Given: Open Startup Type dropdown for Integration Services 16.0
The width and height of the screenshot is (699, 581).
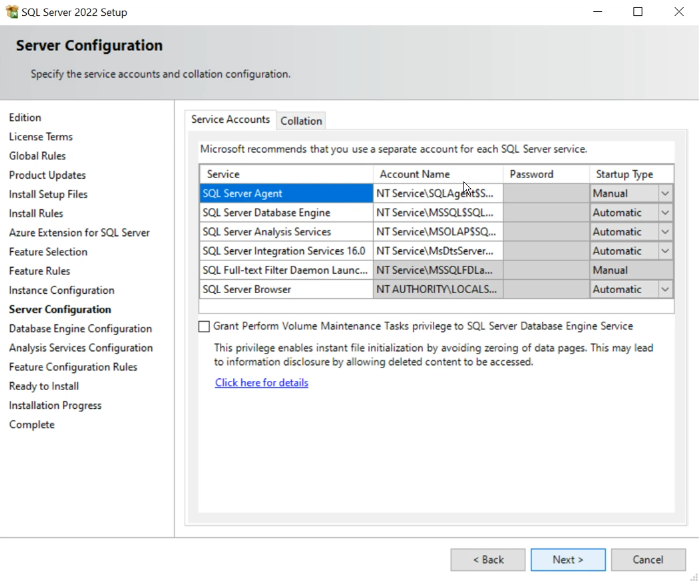Looking at the screenshot, I should click(x=665, y=251).
